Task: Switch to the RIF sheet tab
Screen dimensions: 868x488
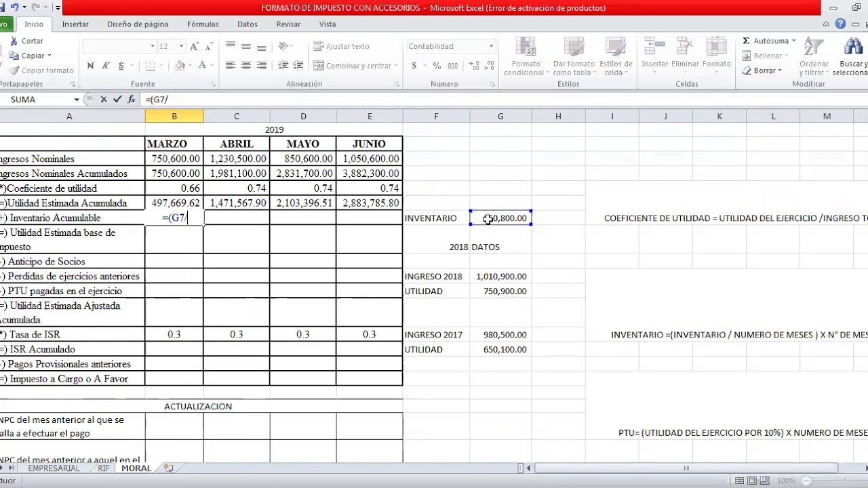Action: pyautogui.click(x=103, y=468)
